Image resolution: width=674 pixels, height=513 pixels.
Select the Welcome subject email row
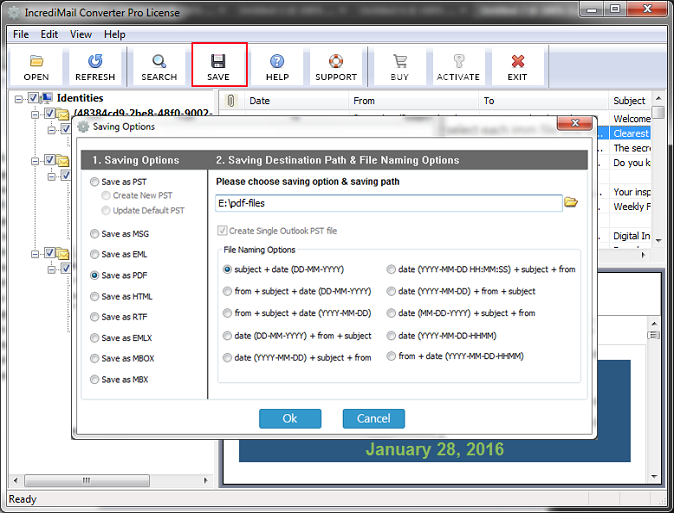tap(631, 119)
